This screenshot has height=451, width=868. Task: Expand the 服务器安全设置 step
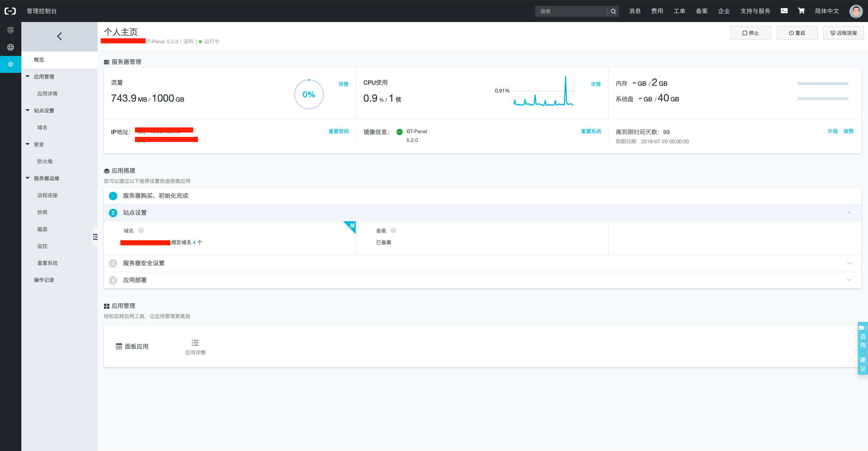(849, 263)
